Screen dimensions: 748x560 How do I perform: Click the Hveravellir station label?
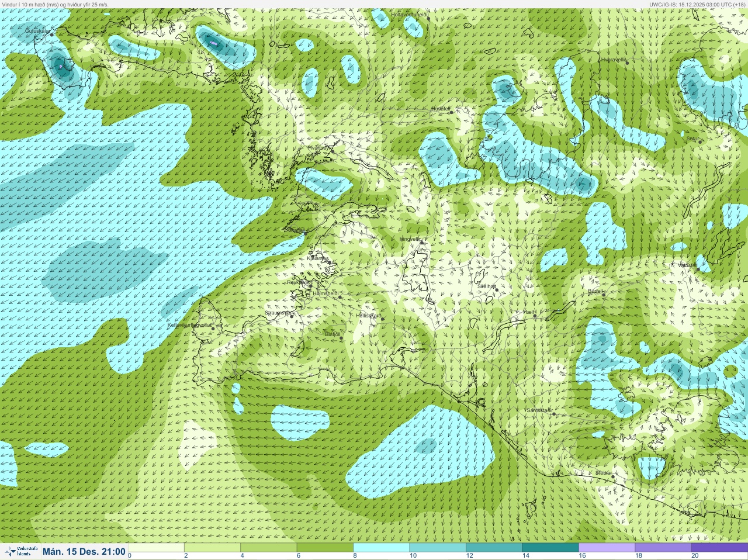click(613, 60)
